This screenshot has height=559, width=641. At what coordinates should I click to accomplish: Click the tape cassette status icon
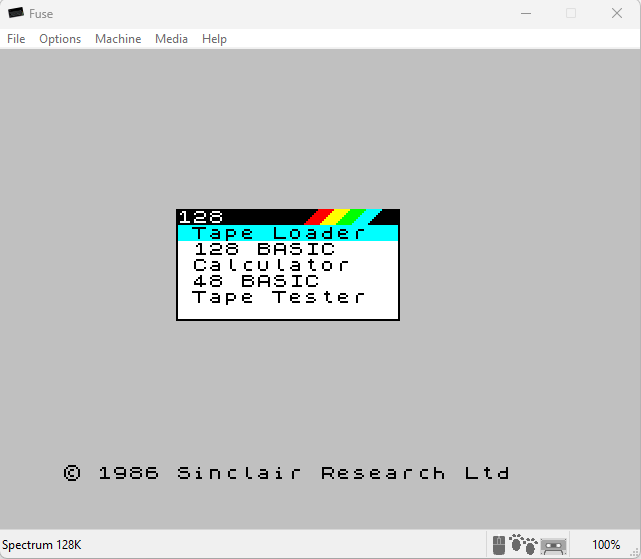tap(553, 546)
